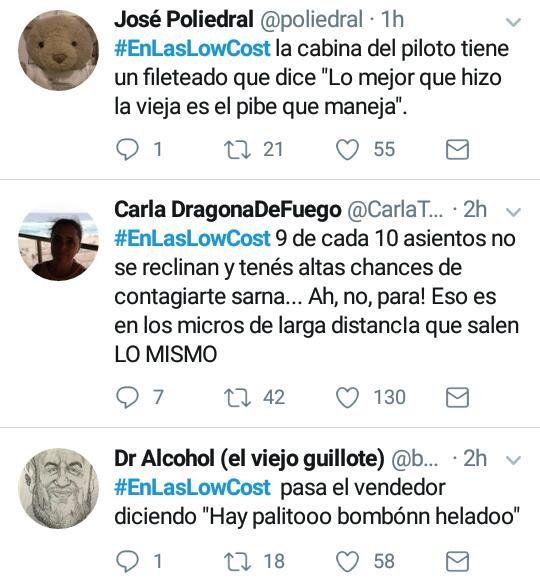Retweet José Poliedral's tweet
Screen dimensions: 540x585
pyautogui.click(x=237, y=150)
